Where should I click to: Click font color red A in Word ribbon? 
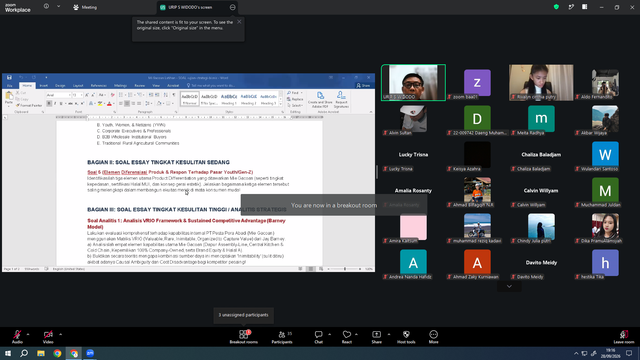(109, 104)
